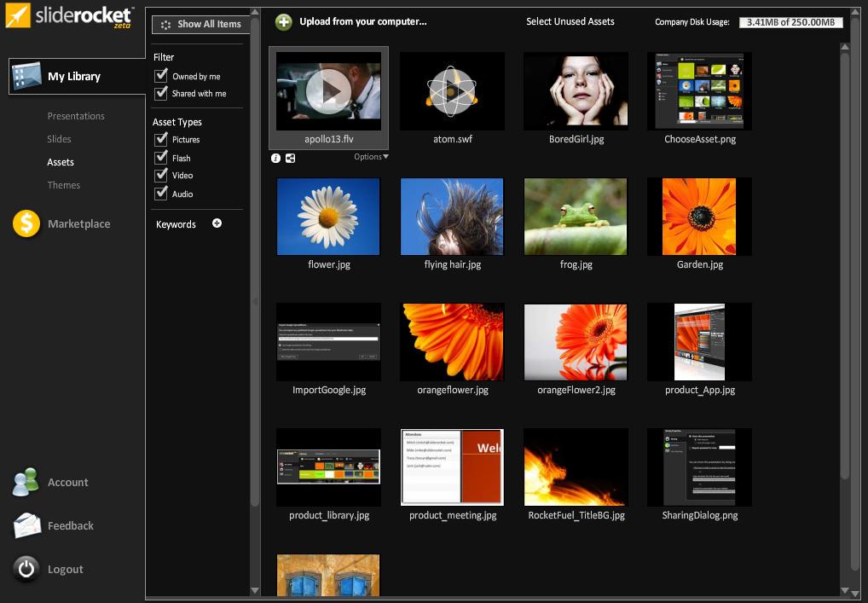Click the atom.swf file name
This screenshot has width=868, height=603.
(x=453, y=139)
